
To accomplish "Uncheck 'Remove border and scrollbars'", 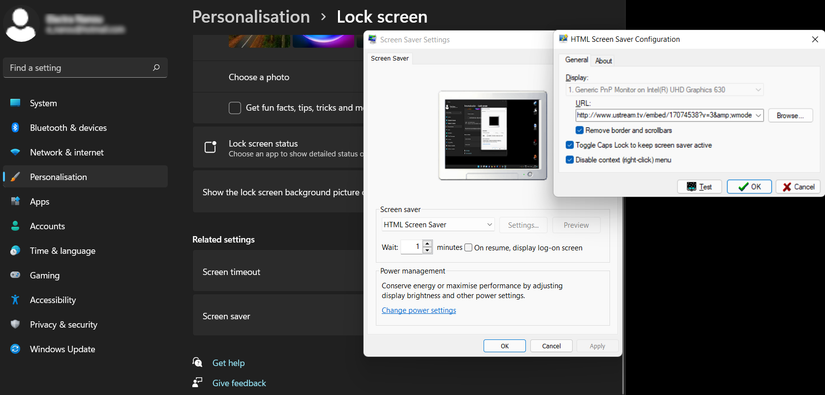I will click(x=579, y=130).
